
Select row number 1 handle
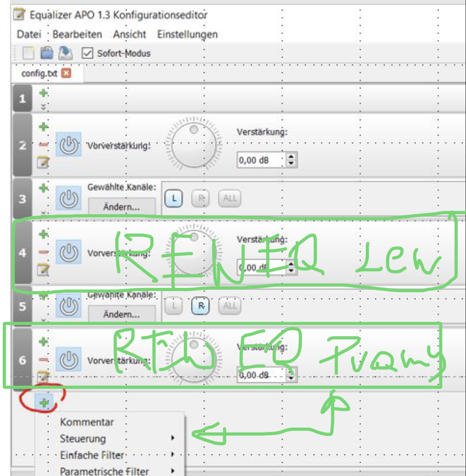(22, 98)
